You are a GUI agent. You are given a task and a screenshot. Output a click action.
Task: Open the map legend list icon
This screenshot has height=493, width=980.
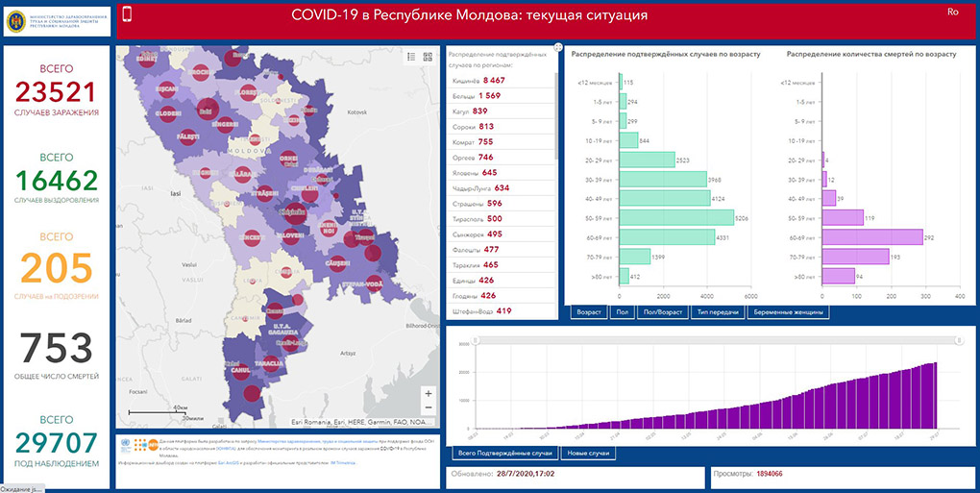coord(411,57)
